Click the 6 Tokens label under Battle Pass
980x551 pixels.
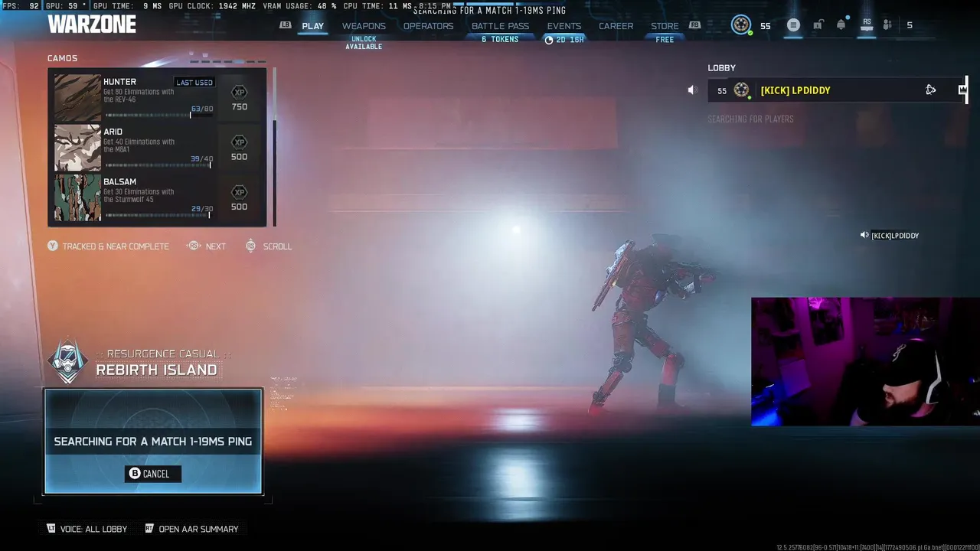coord(500,40)
